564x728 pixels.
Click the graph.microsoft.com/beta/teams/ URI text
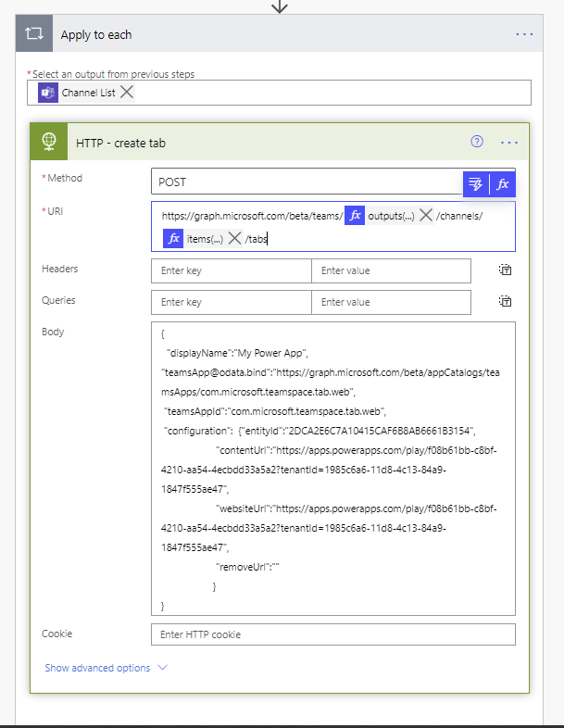[x=252, y=216]
